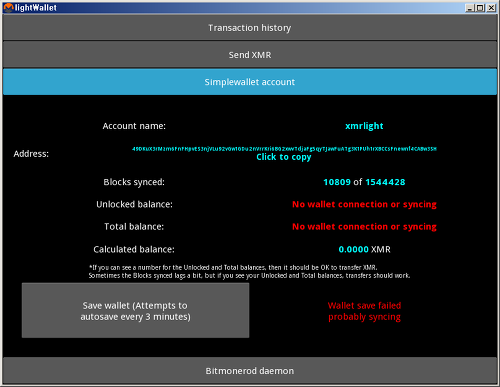Click the Unlocked balance error message
Viewport: 500px width, 387px height.
pyautogui.click(x=364, y=204)
